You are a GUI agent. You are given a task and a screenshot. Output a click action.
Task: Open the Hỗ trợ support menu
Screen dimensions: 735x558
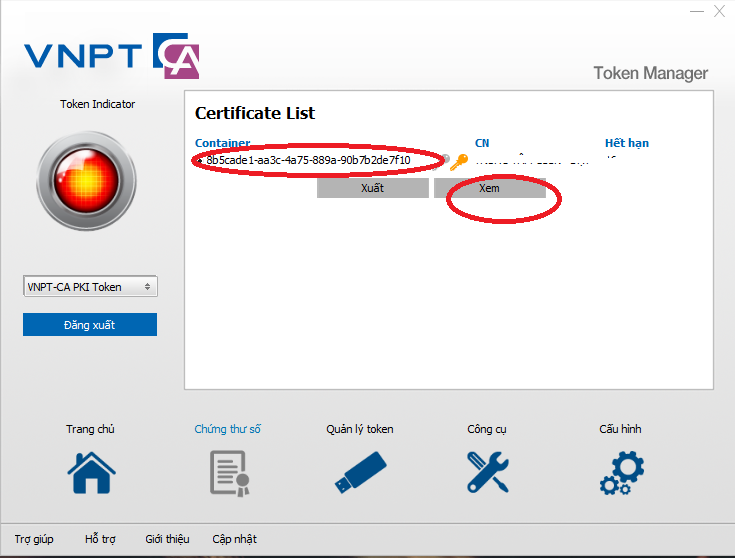[100, 539]
